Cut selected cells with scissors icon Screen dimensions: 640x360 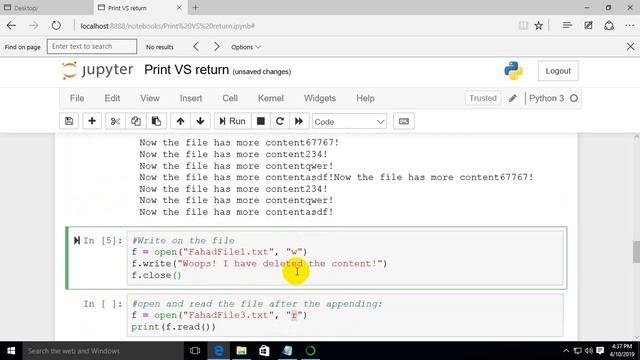point(115,121)
